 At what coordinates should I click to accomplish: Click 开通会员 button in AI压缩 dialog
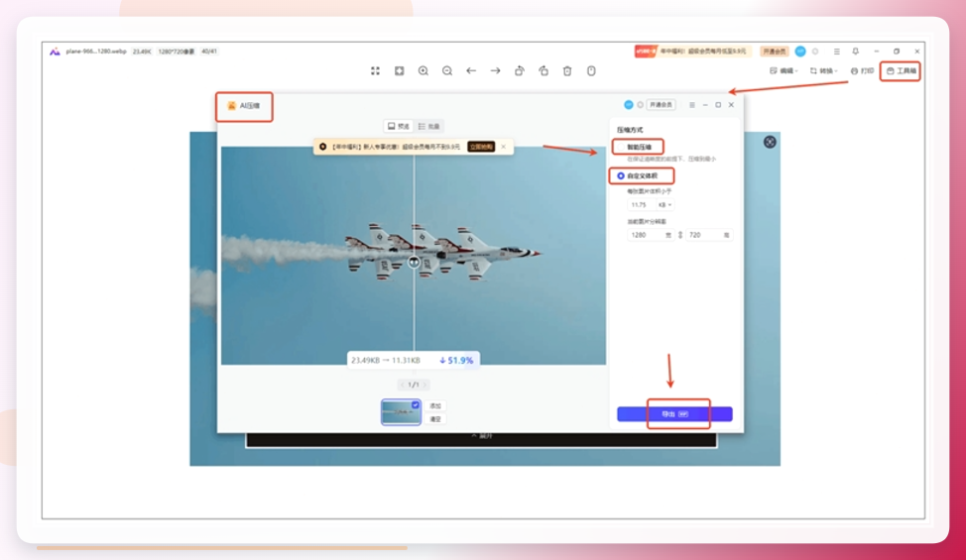click(x=661, y=105)
